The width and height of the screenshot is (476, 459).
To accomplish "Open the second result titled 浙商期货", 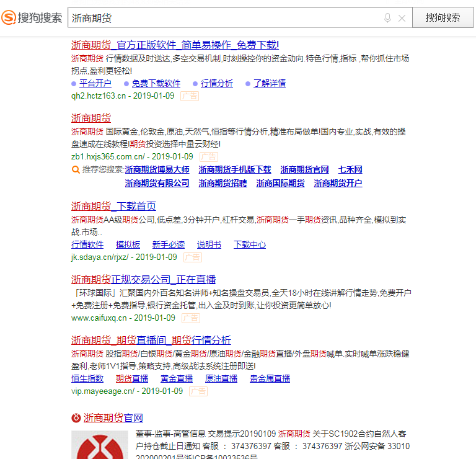I will [91, 118].
